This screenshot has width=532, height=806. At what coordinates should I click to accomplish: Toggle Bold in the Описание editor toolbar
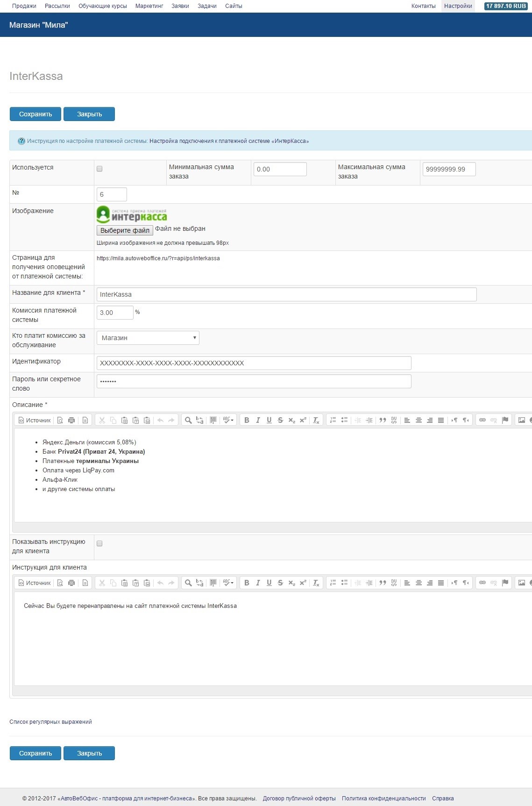247,420
